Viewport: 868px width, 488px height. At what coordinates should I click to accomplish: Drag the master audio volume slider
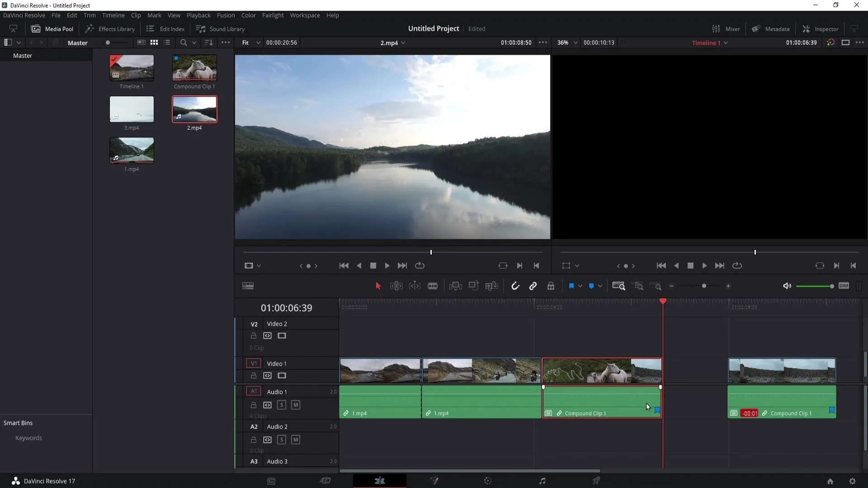click(832, 286)
